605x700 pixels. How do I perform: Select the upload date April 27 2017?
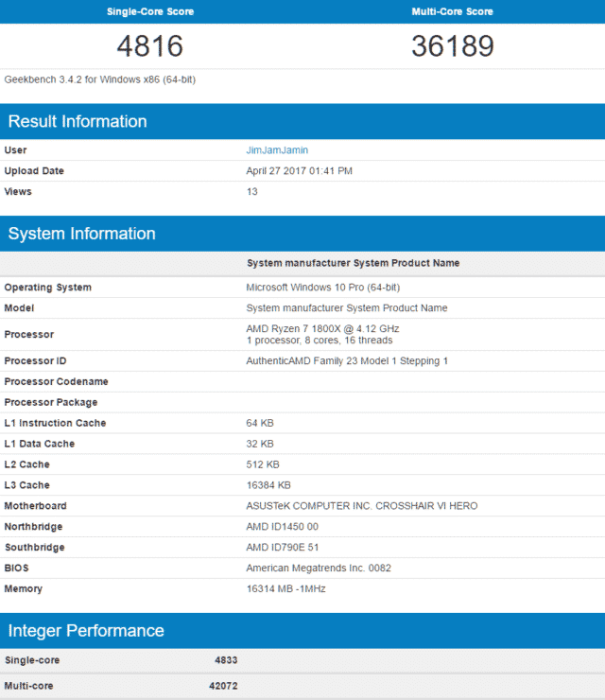[x=300, y=171]
